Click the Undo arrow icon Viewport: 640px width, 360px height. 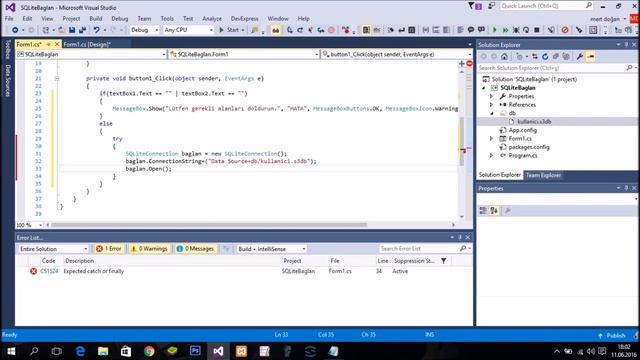(96, 30)
